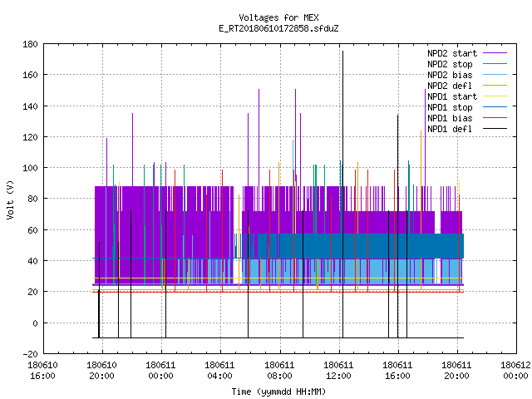Click the 180 y-axis tick label

coord(30,44)
